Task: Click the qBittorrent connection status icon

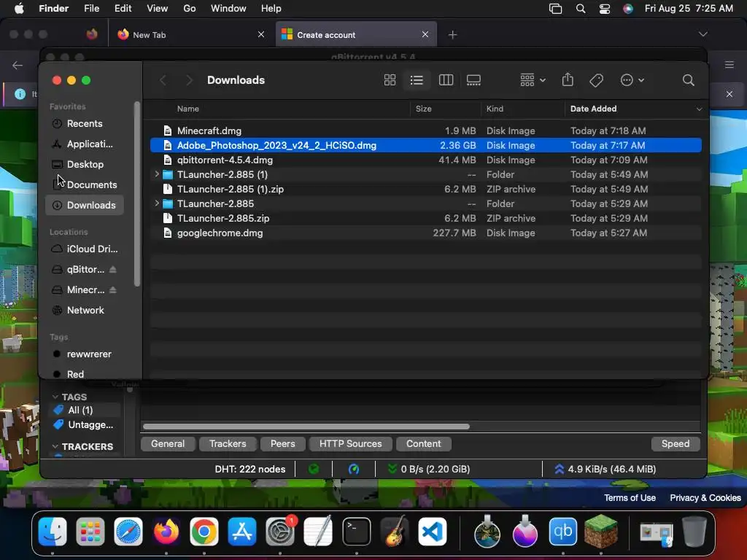Action: 314,469
